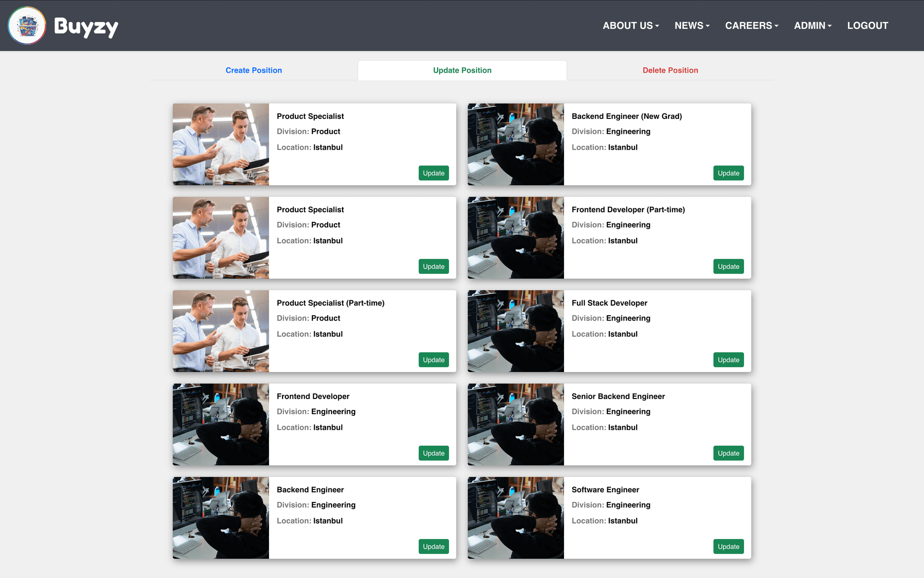Select the Update Position tab
Screen dimensions: 924x578
coord(462,70)
